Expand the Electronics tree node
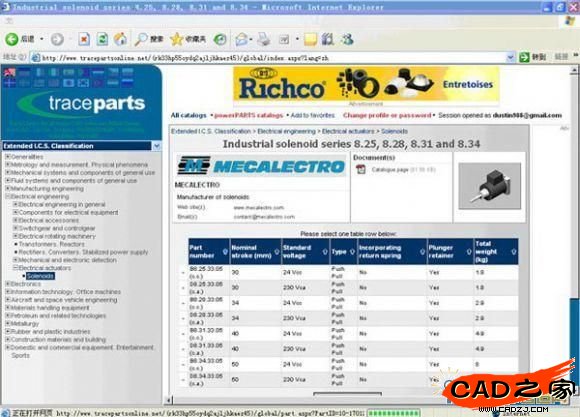The width and height of the screenshot is (580, 417). pyautogui.click(x=7, y=284)
